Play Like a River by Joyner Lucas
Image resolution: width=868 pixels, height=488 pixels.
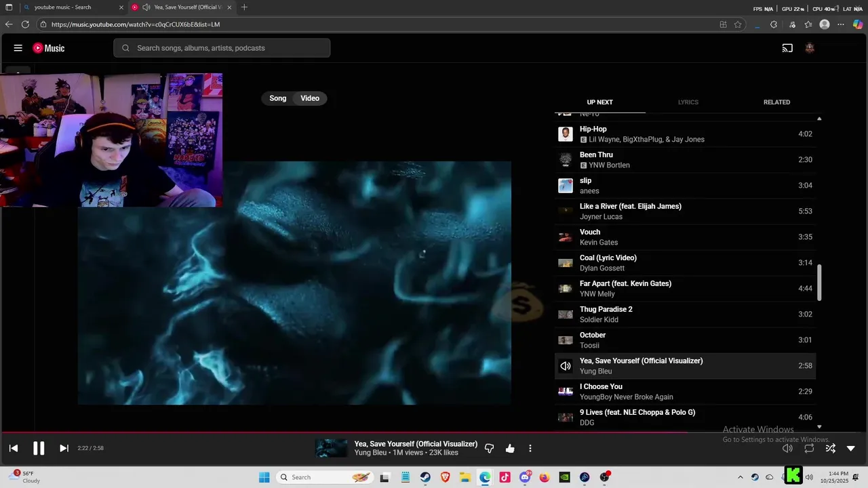[x=685, y=211]
